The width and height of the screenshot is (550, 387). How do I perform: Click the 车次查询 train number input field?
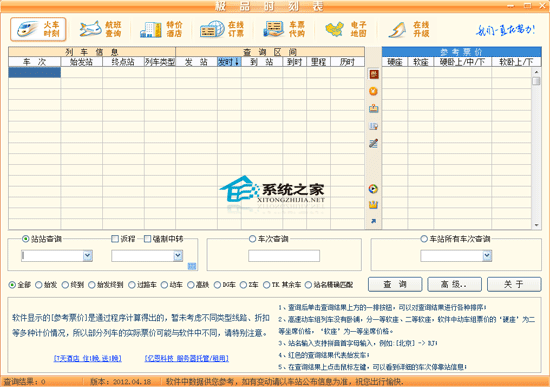point(284,256)
